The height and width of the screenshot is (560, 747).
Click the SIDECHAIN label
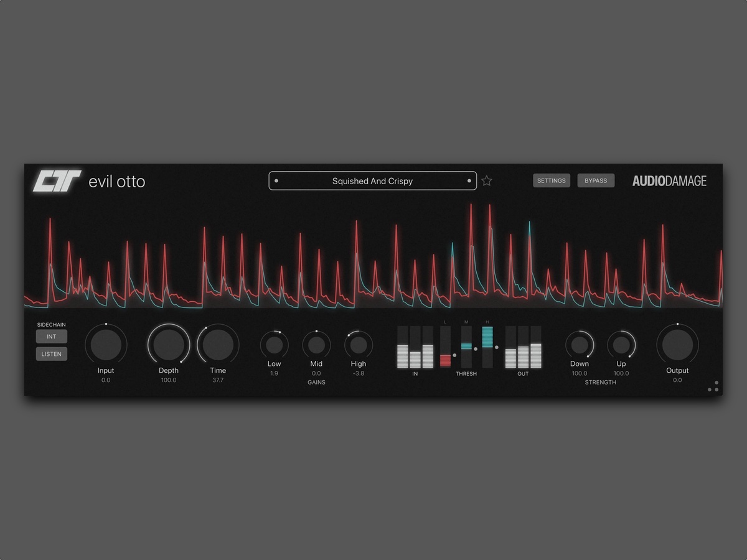pos(51,325)
